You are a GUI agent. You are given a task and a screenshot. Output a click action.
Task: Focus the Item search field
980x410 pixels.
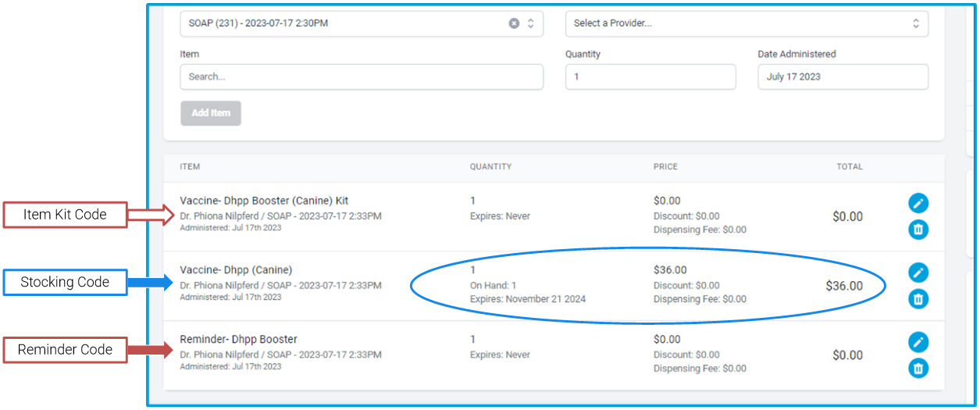coord(362,77)
